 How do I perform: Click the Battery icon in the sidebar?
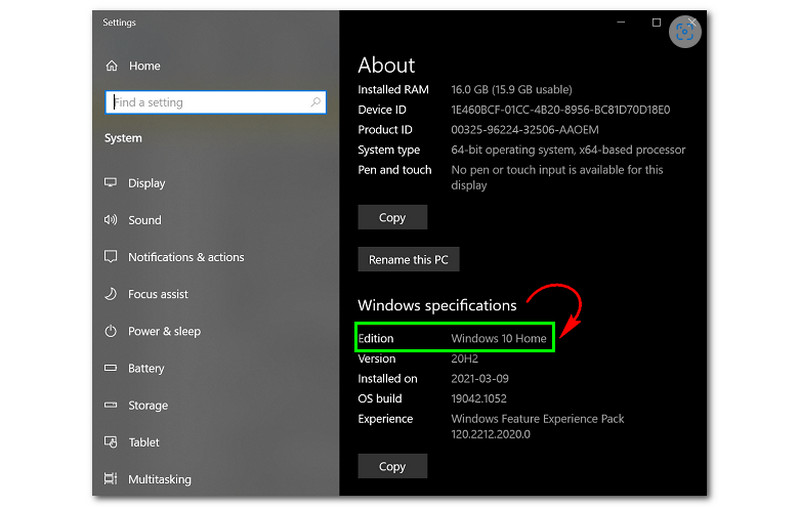(x=111, y=368)
